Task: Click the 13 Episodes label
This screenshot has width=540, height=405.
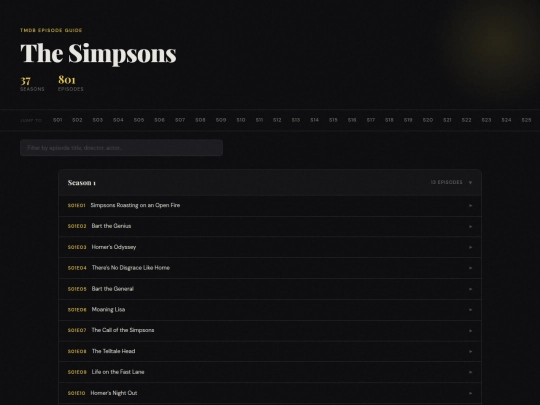Action: coord(446,182)
